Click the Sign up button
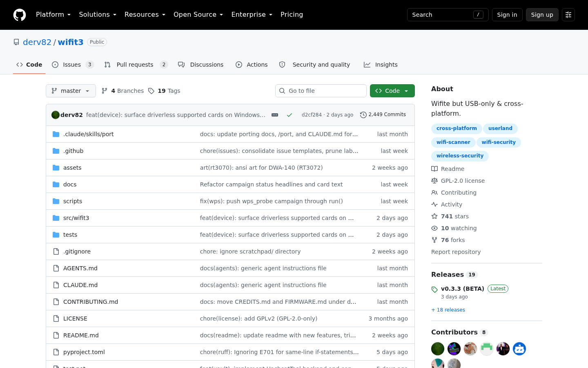The width and height of the screenshot is (588, 368). 542,15
